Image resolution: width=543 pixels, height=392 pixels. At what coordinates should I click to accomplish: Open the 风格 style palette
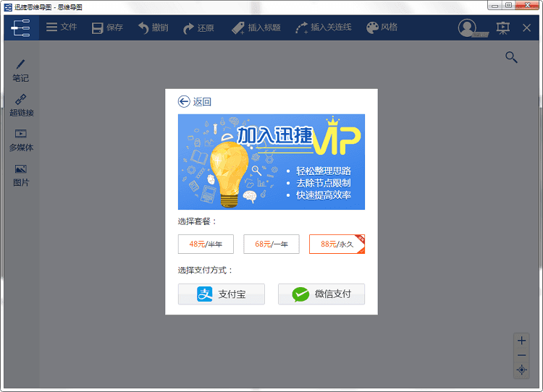click(x=382, y=27)
